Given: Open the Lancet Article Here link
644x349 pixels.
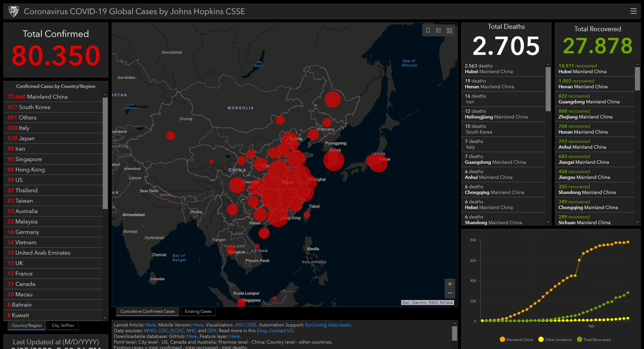Looking at the screenshot, I should [x=151, y=325].
